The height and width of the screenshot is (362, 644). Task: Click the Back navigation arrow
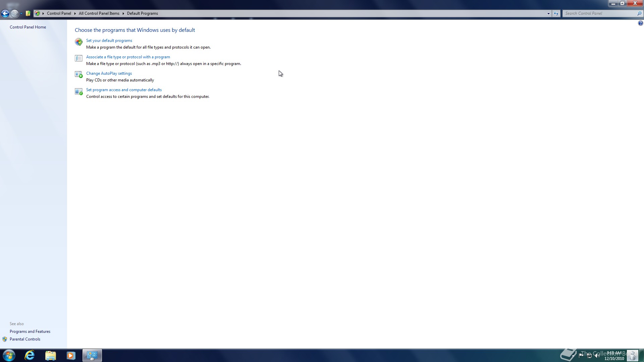[5, 13]
